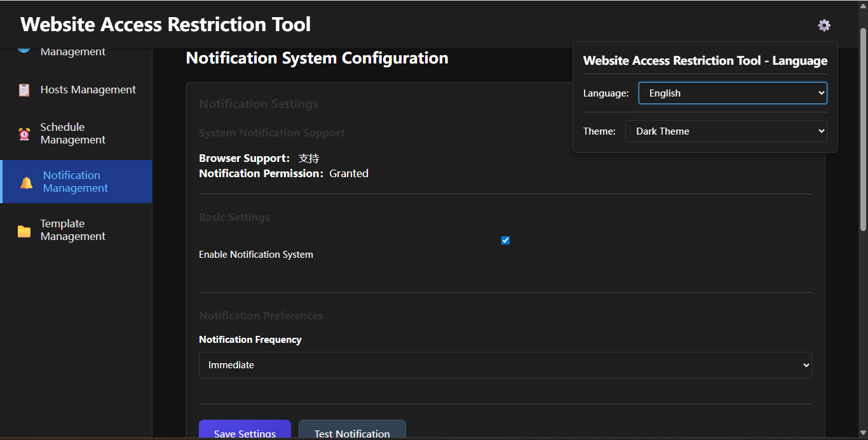Click the clipboard icon next to Hosts Management
The width and height of the screenshot is (868, 440).
pyautogui.click(x=24, y=90)
